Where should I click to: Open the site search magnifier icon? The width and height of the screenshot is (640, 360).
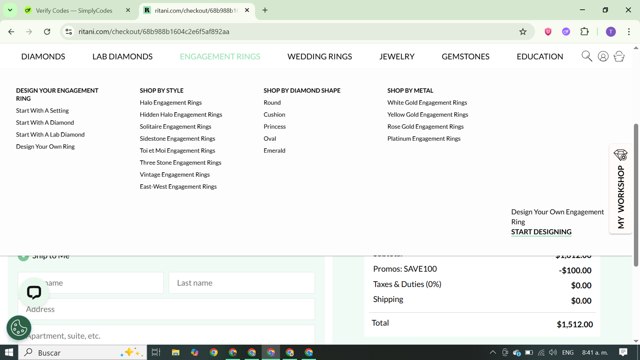point(587,56)
